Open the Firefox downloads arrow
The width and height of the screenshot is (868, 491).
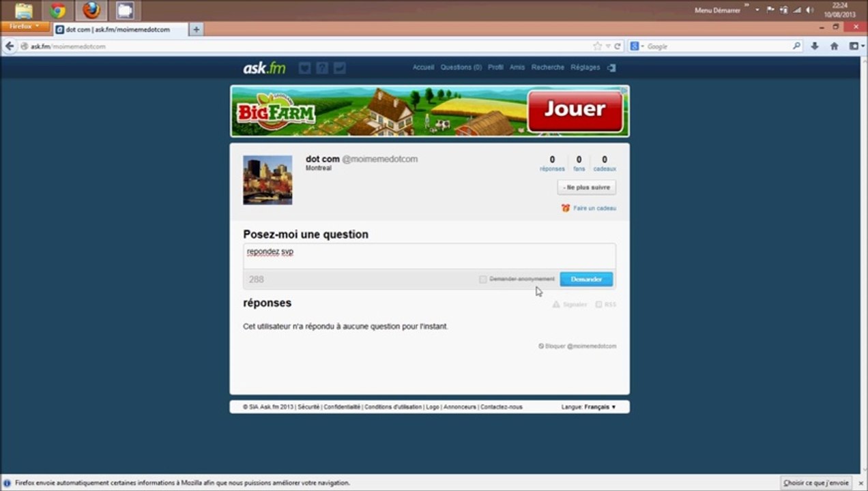(815, 46)
